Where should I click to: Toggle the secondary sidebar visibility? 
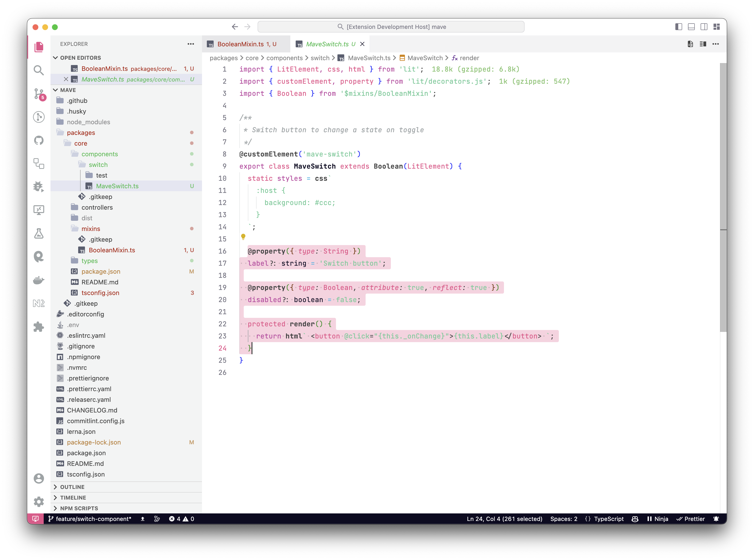704,27
